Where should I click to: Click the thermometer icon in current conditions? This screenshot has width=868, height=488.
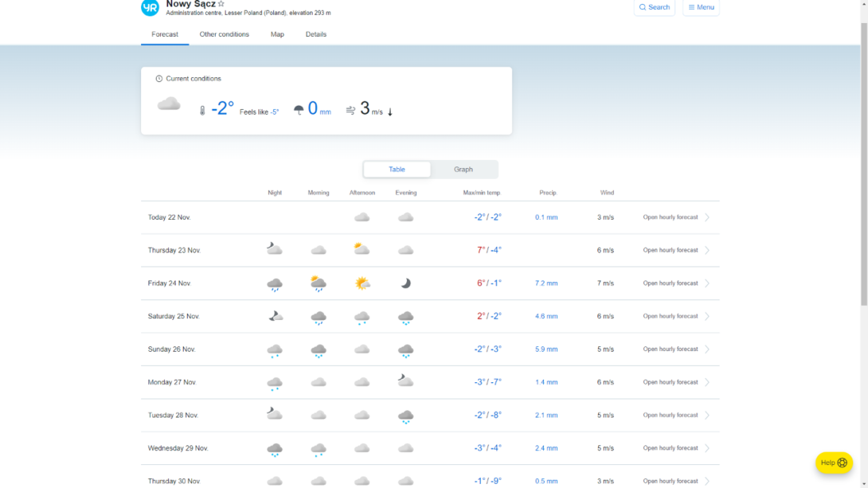pyautogui.click(x=202, y=111)
